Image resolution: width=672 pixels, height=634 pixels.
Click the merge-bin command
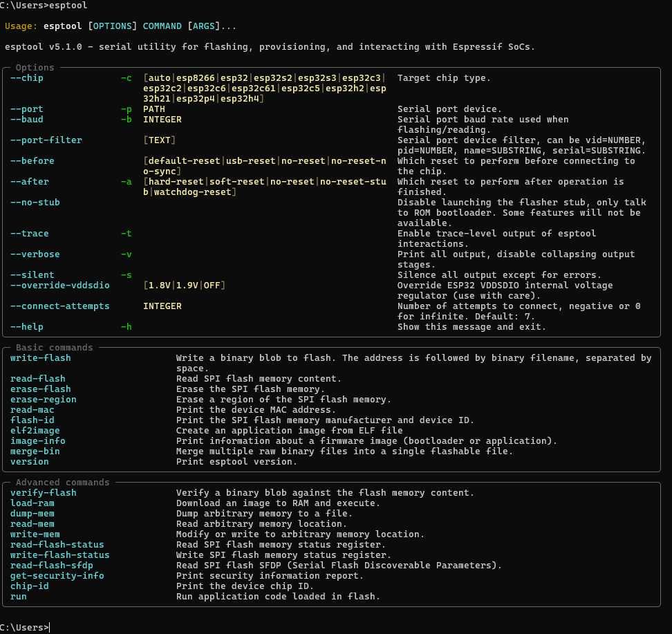coord(35,451)
